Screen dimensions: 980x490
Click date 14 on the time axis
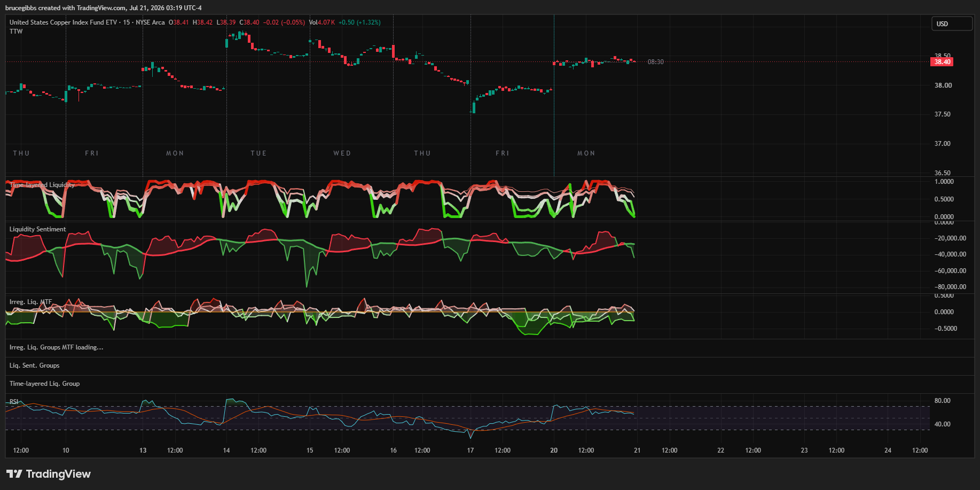coord(226,450)
